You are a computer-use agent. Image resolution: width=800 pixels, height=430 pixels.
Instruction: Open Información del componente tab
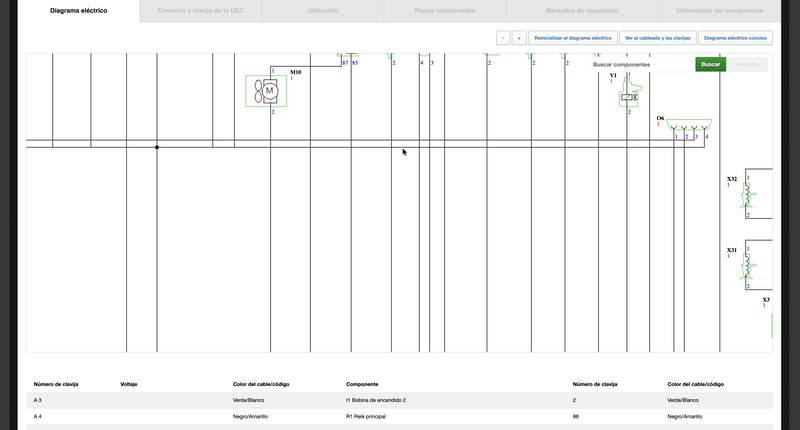pyautogui.click(x=719, y=11)
